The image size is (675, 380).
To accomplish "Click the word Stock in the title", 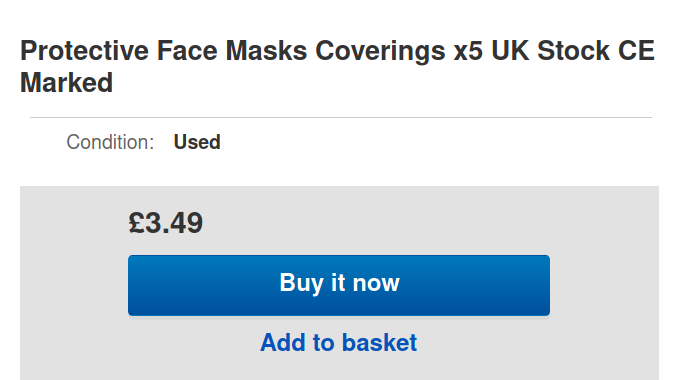I will (573, 51).
